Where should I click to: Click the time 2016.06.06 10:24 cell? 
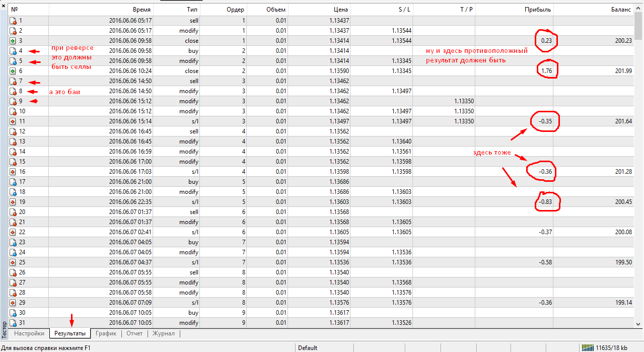point(130,71)
